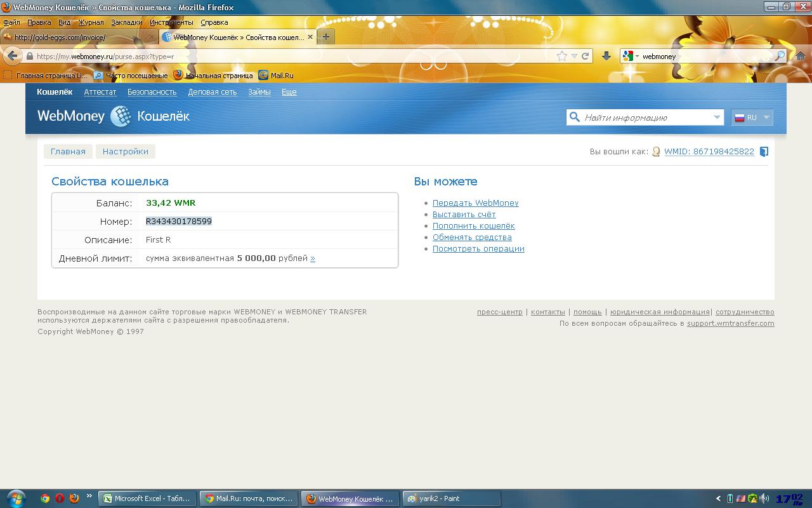Open Посмотреть операции link
812x508 pixels.
point(478,248)
